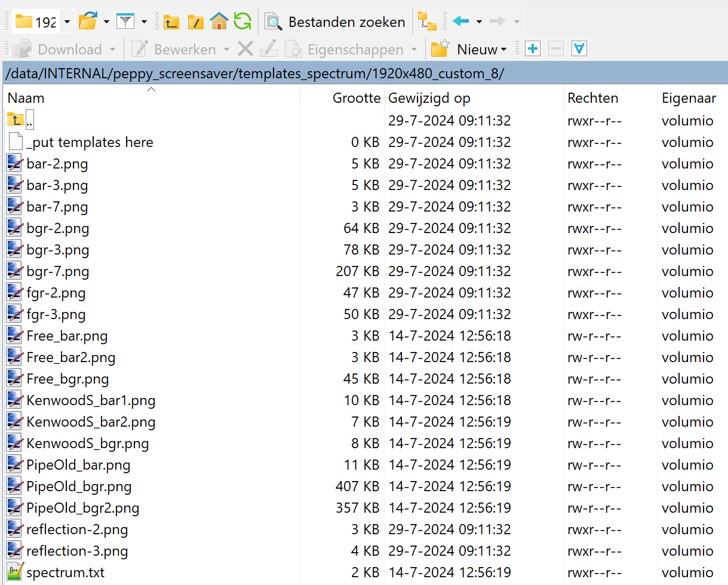Sort by the Rechten column header
728x585 pixels.
(x=593, y=98)
